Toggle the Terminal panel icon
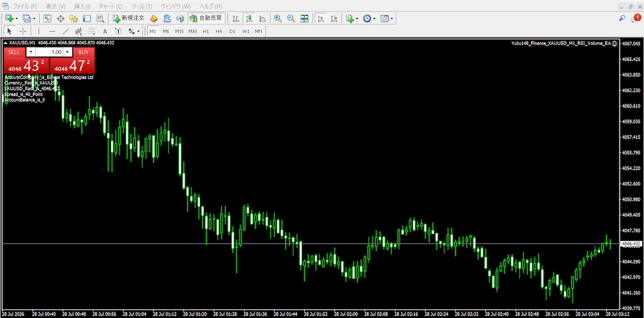 coord(87,18)
